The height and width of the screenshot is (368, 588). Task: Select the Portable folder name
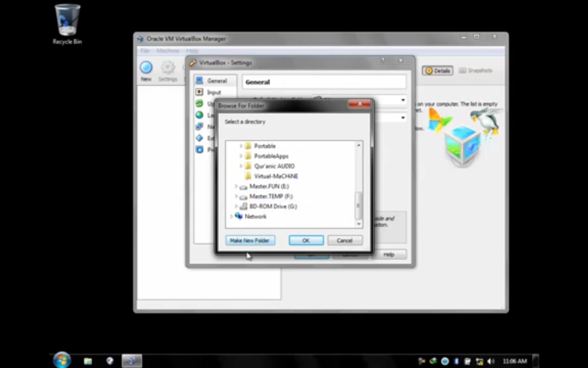click(x=265, y=146)
